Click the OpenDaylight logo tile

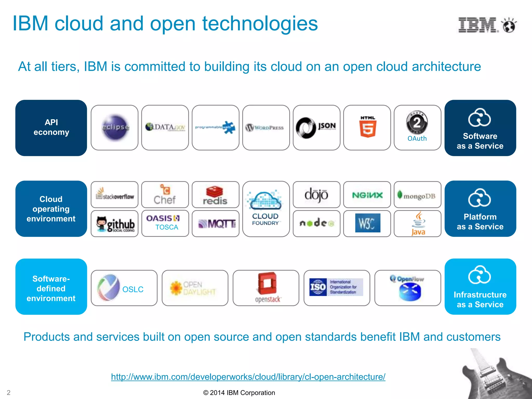coord(195,288)
